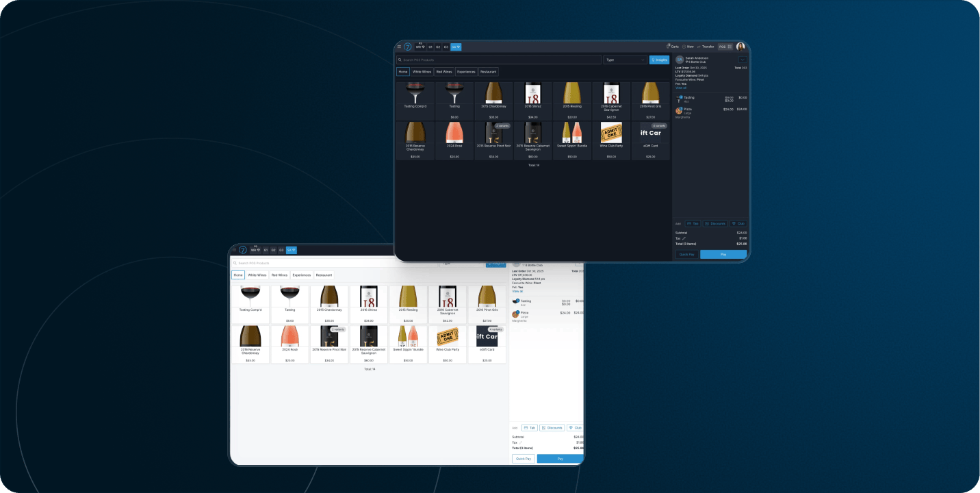Viewport: 980px width, 493px height.
Task: Click Pizza cart item icon in light window
Action: [x=515, y=314]
